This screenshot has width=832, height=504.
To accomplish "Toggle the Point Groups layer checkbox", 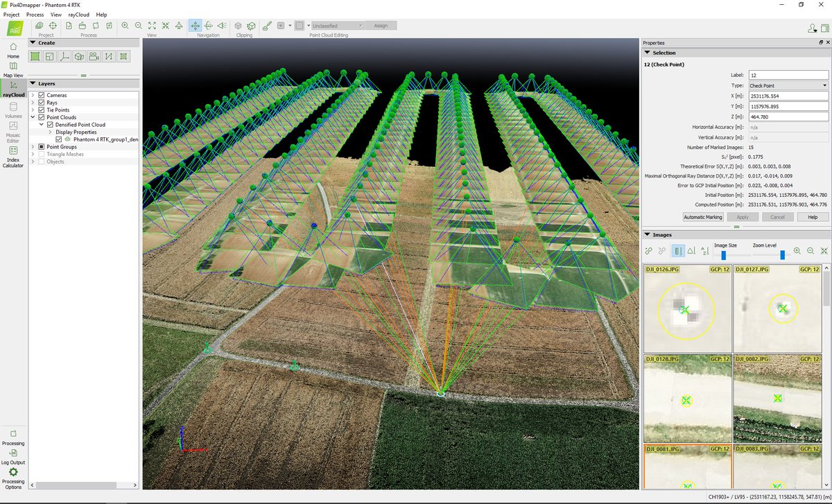I will pos(42,147).
